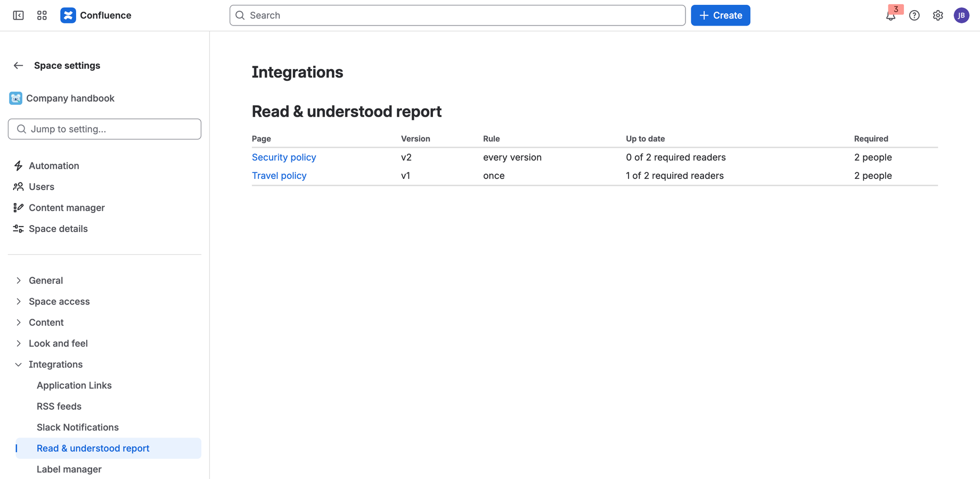
Task: Click the Automation lightning bolt icon
Action: coord(19,166)
